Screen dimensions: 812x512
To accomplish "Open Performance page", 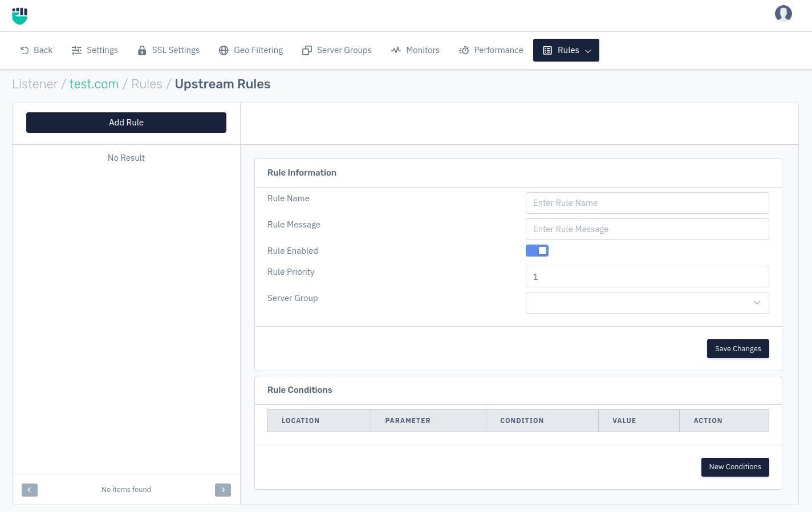I will pos(492,50).
